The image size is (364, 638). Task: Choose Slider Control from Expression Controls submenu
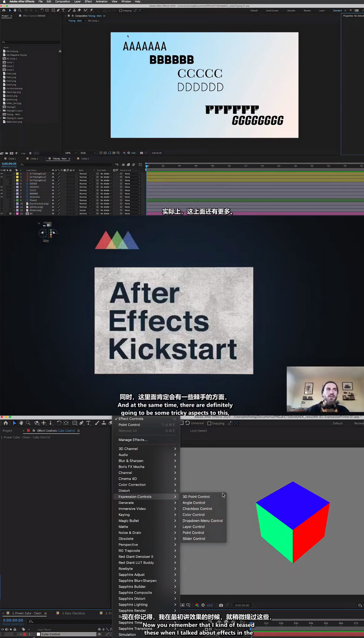click(x=194, y=539)
